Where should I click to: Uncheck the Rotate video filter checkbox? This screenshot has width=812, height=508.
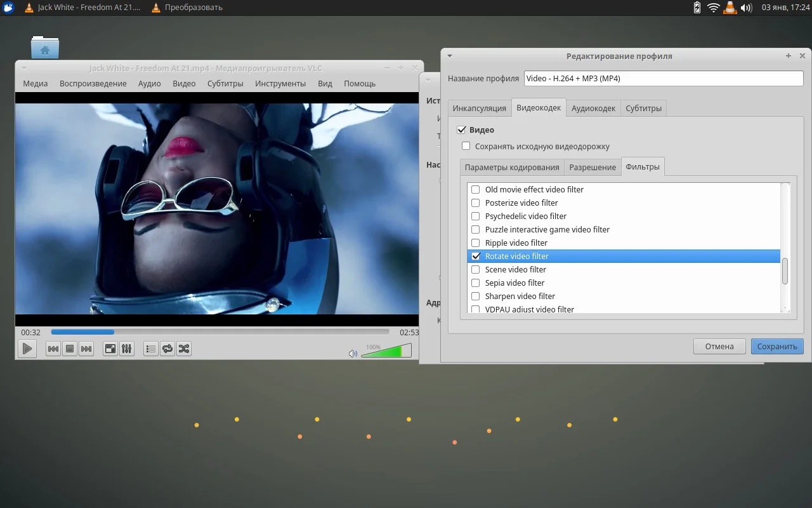coord(476,256)
